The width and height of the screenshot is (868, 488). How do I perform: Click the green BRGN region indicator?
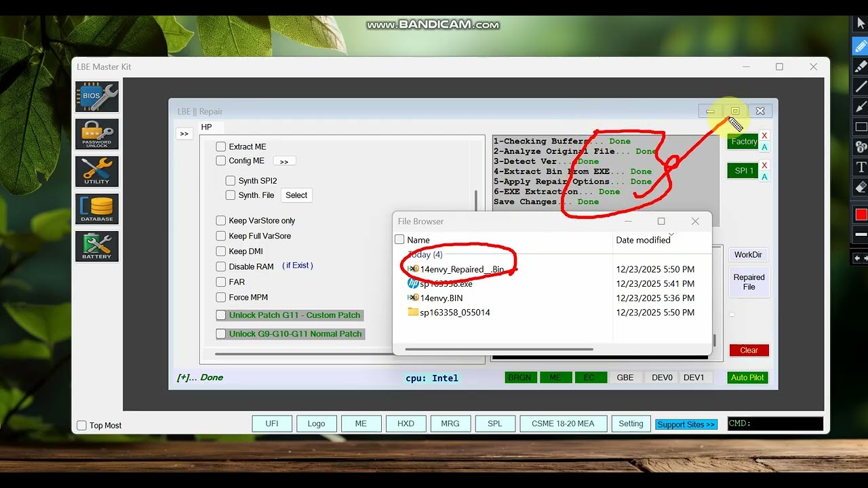point(520,378)
